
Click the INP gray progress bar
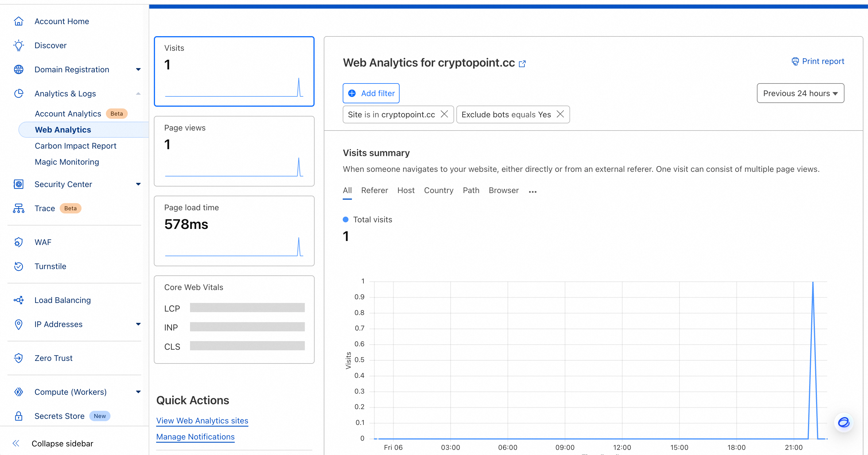pyautogui.click(x=247, y=327)
